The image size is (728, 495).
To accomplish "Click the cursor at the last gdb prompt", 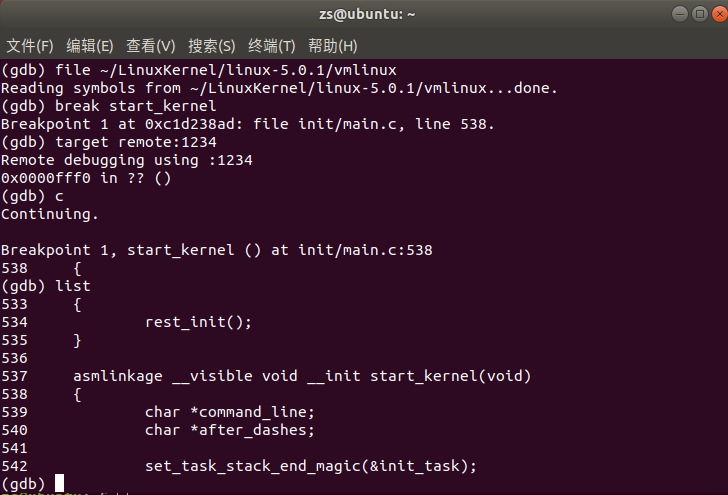I will 59,484.
